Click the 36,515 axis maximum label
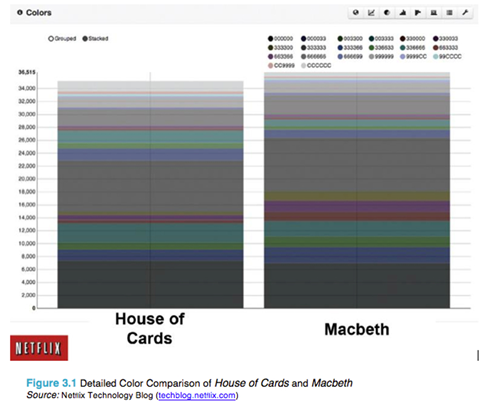 tap(27, 72)
